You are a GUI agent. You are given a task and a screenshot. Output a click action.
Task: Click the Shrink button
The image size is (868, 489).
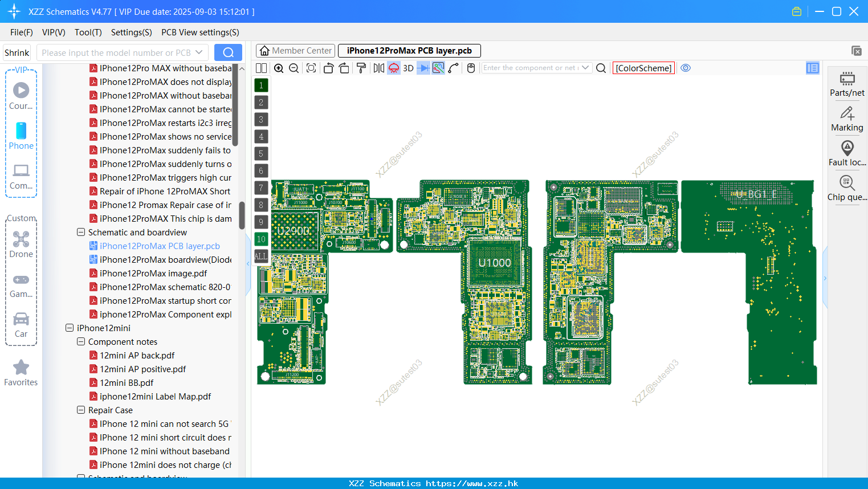[x=17, y=52]
